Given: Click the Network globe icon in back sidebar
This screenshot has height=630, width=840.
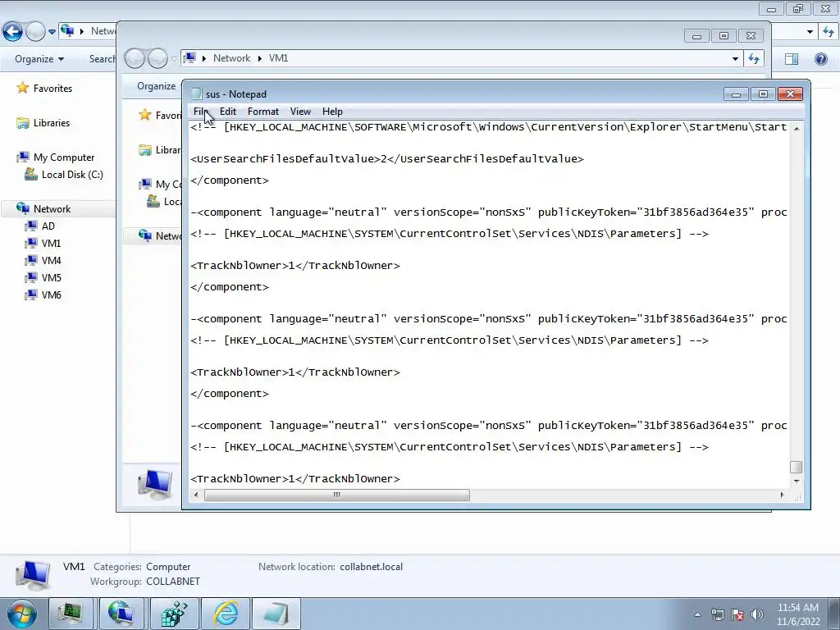Looking at the screenshot, I should point(22,208).
